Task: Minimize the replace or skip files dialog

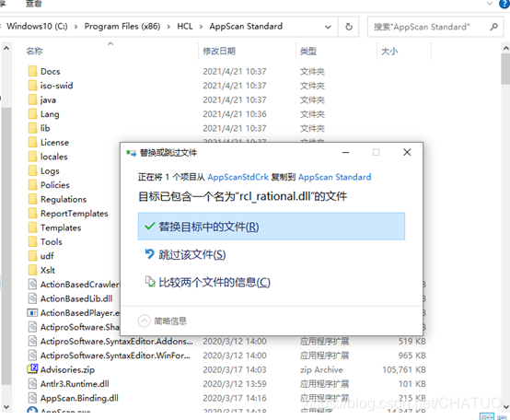Action: pyautogui.click(x=345, y=152)
